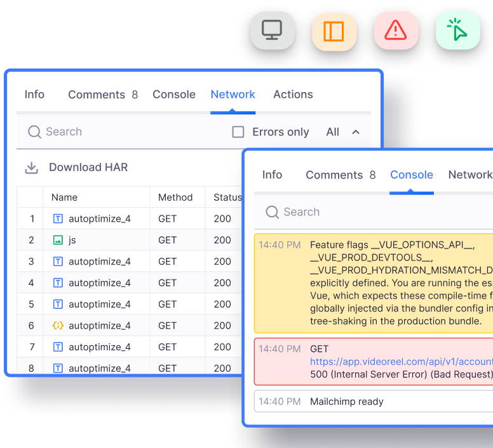Click the yellow JSON braces icon in row 6
The image size is (493, 448).
tap(58, 325)
